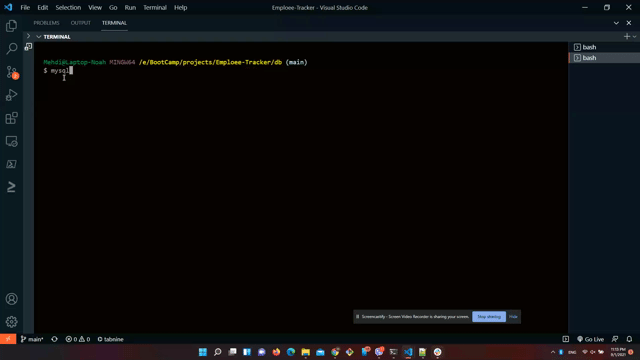
Task: Click the Visual Studio Code taskbar icon
Action: 408,352
